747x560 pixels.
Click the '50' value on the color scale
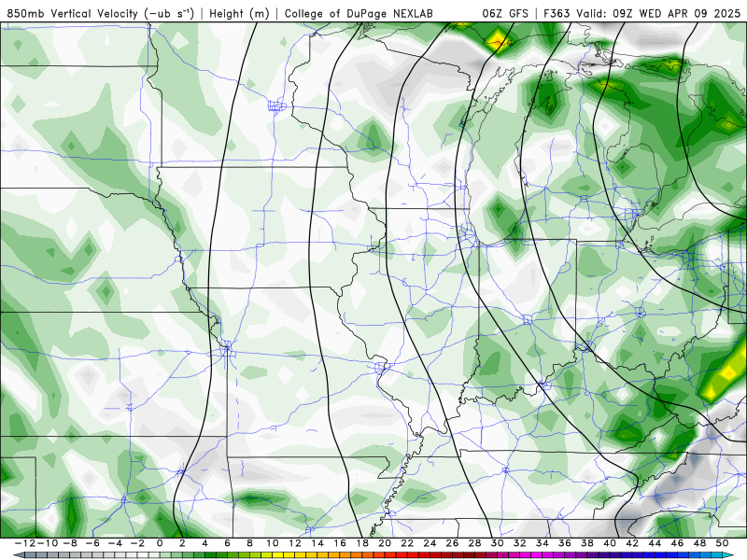click(722, 543)
